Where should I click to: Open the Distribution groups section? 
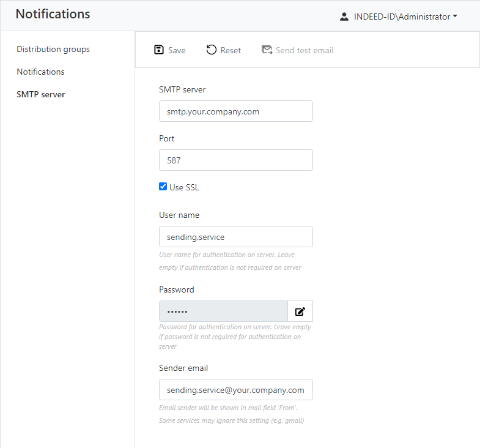pyautogui.click(x=53, y=49)
